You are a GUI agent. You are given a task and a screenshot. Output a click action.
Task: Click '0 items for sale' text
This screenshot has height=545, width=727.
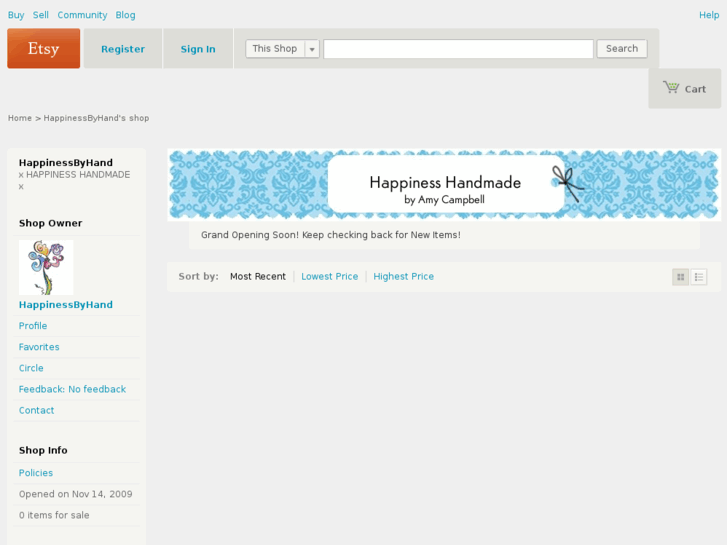54,515
